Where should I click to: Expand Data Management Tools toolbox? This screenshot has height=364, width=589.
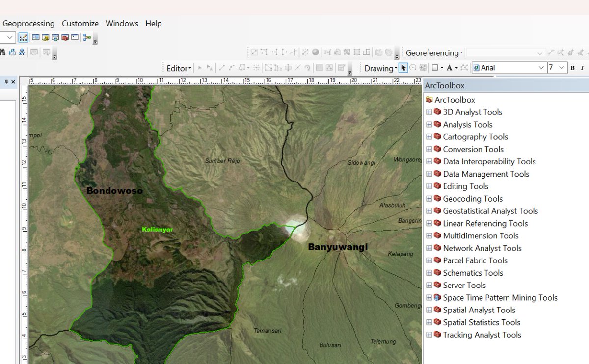click(429, 174)
